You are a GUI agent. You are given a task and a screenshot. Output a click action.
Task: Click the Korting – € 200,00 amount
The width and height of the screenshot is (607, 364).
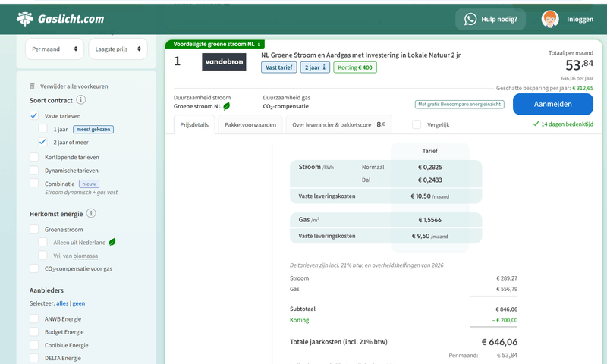(505, 320)
